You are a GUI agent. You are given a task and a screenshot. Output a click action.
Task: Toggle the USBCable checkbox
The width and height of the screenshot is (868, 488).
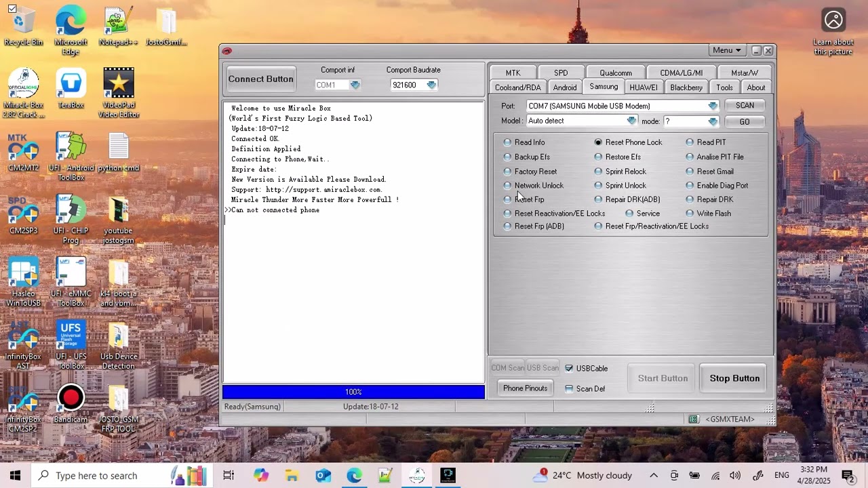coord(586,369)
